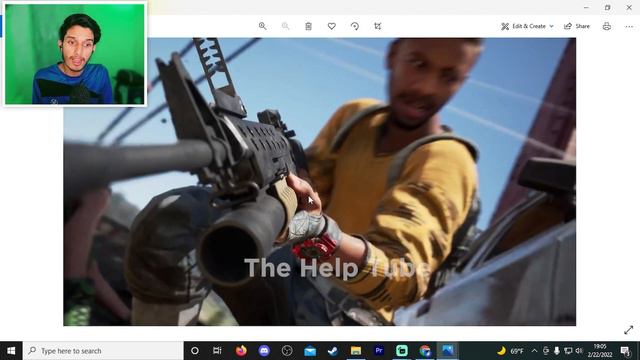Select the Photos app taskbar icon
The image size is (640, 360).
pos(448,351)
